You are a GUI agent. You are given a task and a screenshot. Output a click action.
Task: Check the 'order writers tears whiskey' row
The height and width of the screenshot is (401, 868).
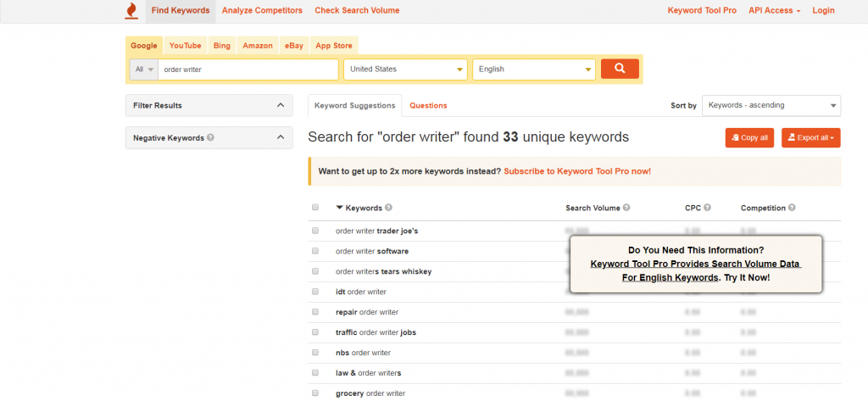pos(315,271)
